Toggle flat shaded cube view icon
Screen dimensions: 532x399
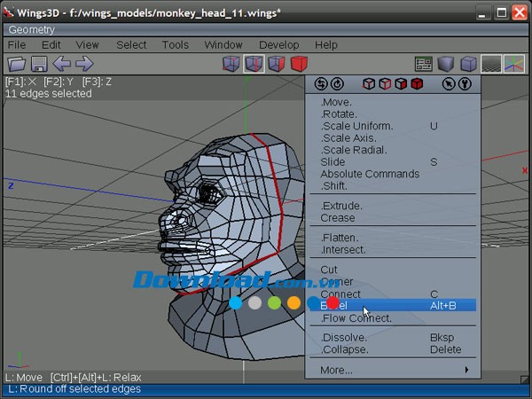point(446,64)
